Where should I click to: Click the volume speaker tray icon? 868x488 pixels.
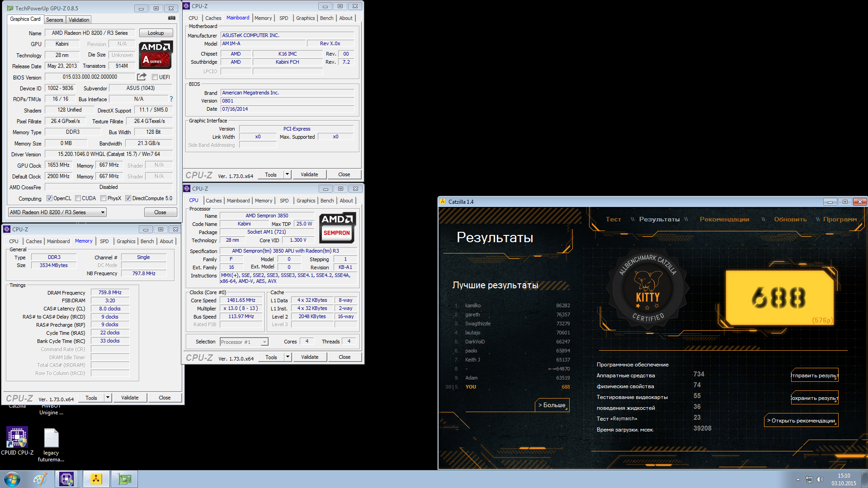click(x=820, y=479)
